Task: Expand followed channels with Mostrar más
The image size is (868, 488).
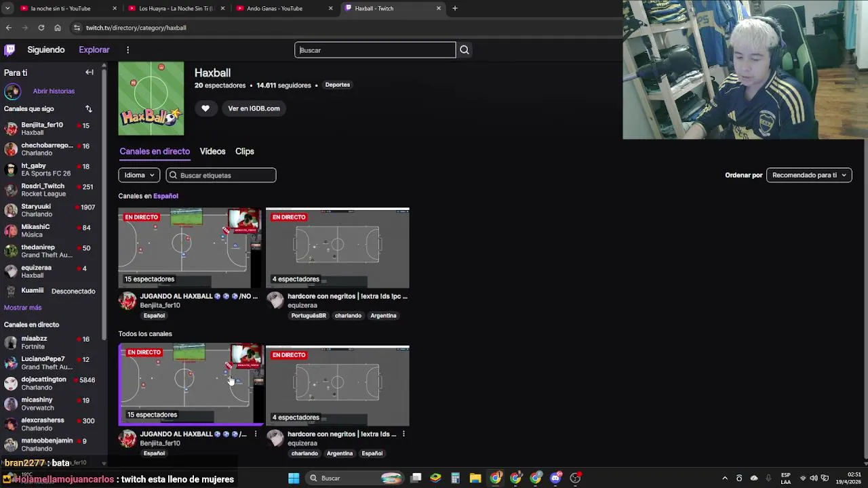Action: coord(22,308)
